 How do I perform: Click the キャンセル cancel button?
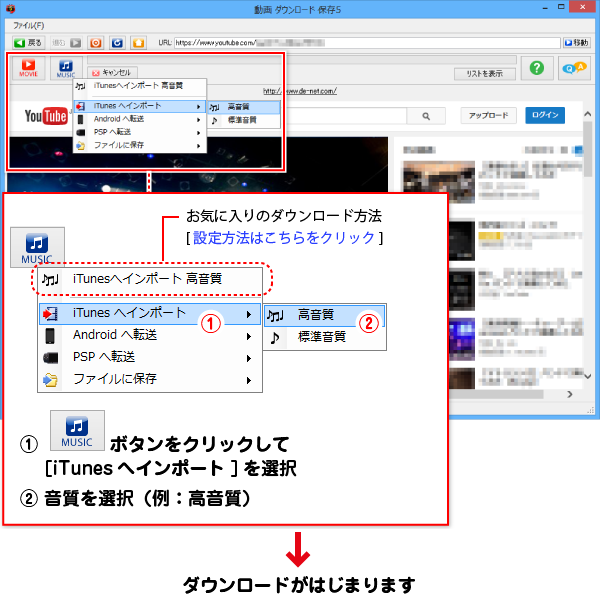(x=112, y=72)
